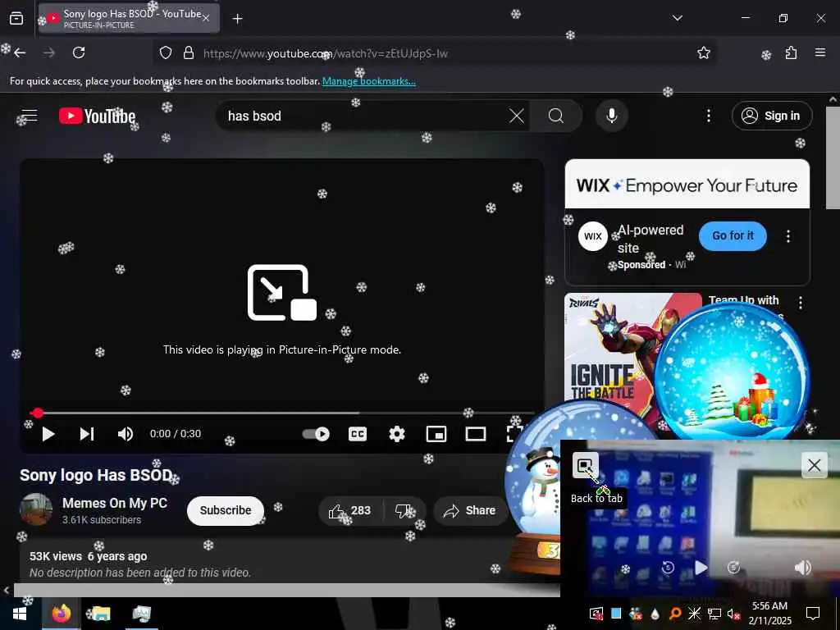Open the network status tray icon

point(714,614)
